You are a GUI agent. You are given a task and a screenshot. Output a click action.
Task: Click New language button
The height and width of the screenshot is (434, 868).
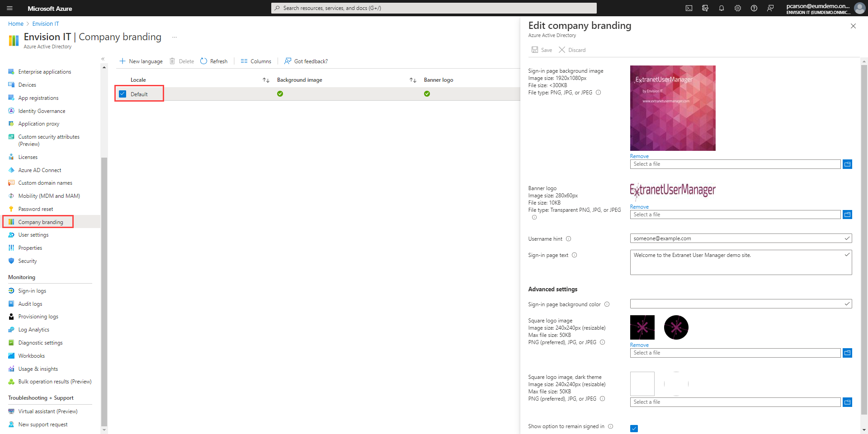pyautogui.click(x=141, y=61)
